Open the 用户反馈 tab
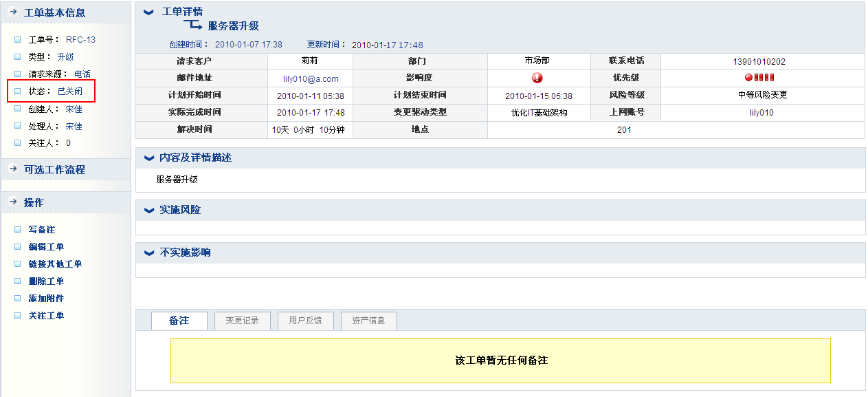Screen dimensions: 868x397 point(305,321)
